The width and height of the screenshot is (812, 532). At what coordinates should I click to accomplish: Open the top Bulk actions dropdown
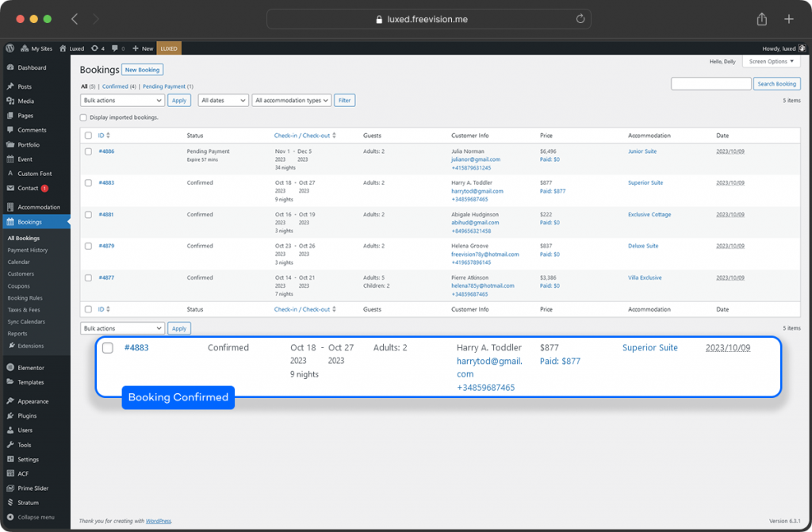pyautogui.click(x=122, y=101)
